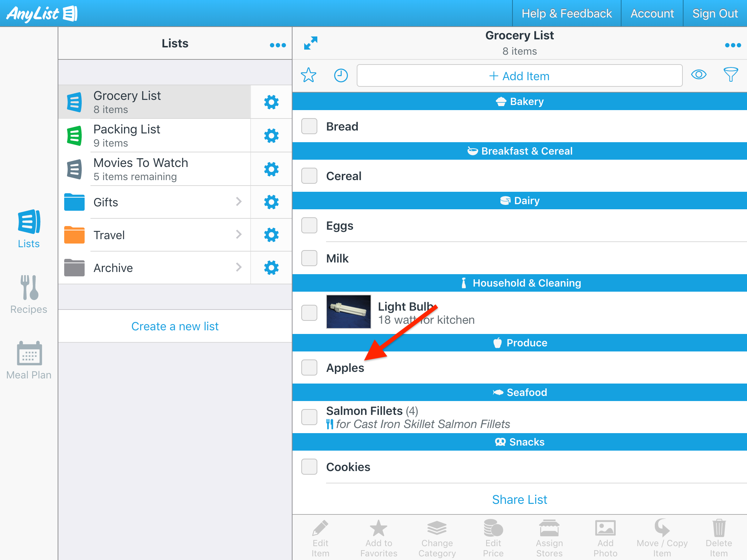Switch to the Recipes tab
This screenshot has width=747, height=560.
[29, 295]
